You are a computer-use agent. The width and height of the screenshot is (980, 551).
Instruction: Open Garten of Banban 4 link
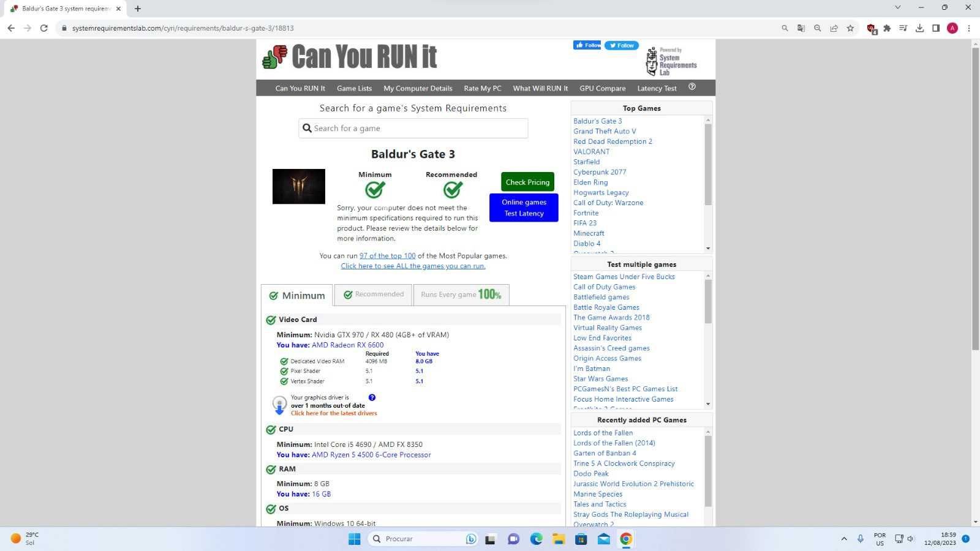605,453
